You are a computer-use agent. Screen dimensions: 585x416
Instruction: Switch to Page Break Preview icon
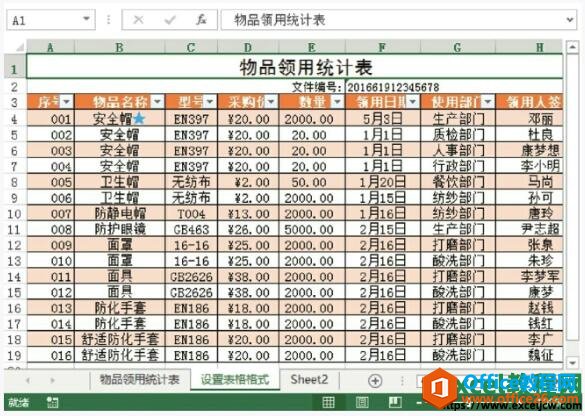click(x=395, y=402)
